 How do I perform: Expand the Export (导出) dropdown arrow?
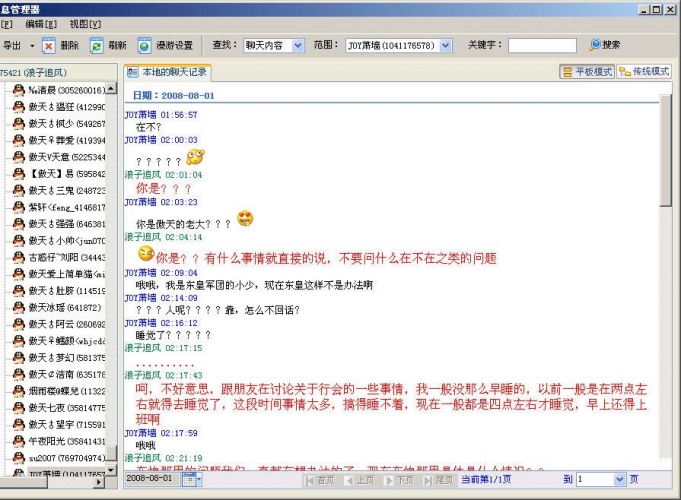31,45
